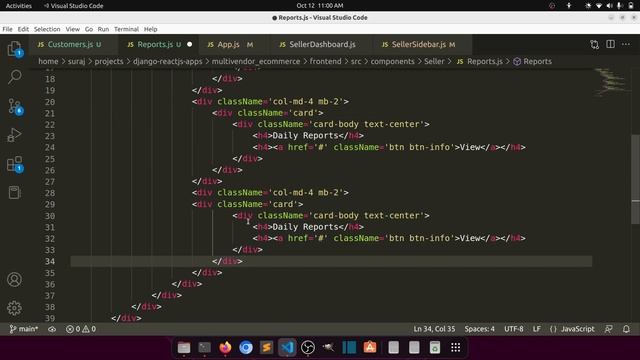The width and height of the screenshot is (640, 360).
Task: Expand the 'multivendor_ecommerce' breadcrumb
Action: pos(256,61)
